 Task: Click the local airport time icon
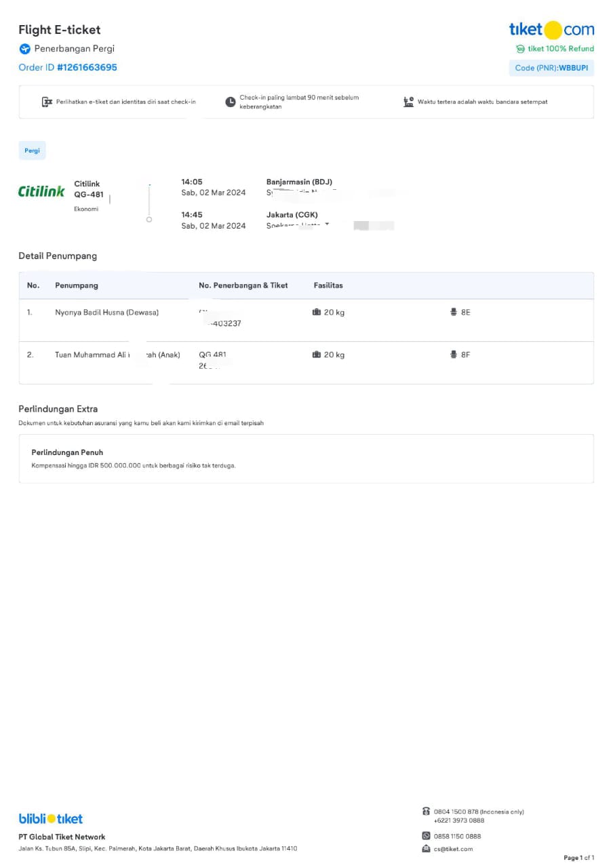408,102
